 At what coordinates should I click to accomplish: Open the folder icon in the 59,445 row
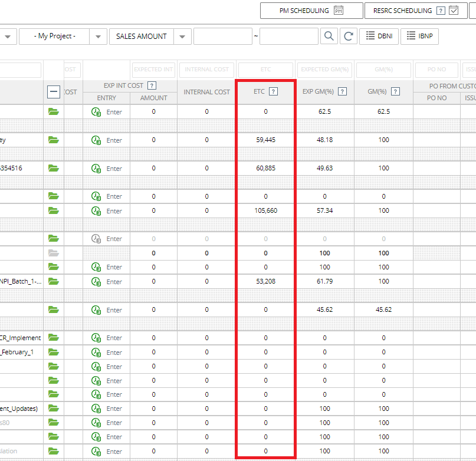(x=54, y=140)
